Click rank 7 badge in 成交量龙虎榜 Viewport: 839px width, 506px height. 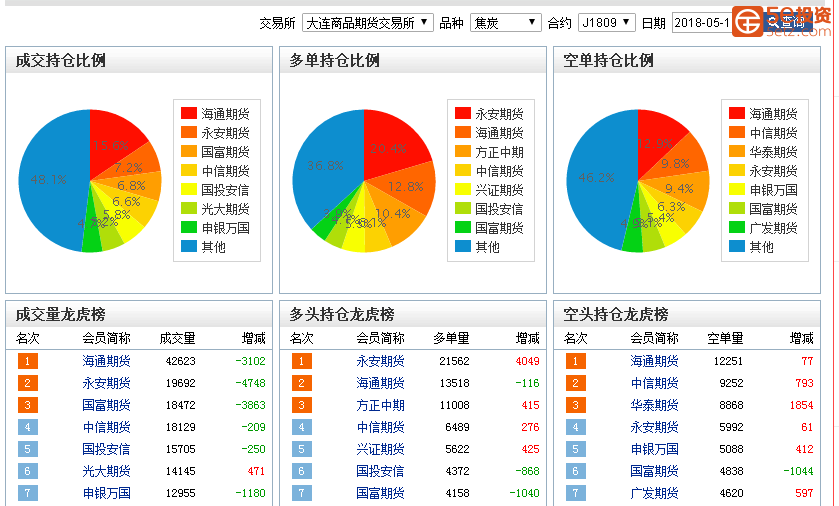tap(28, 493)
